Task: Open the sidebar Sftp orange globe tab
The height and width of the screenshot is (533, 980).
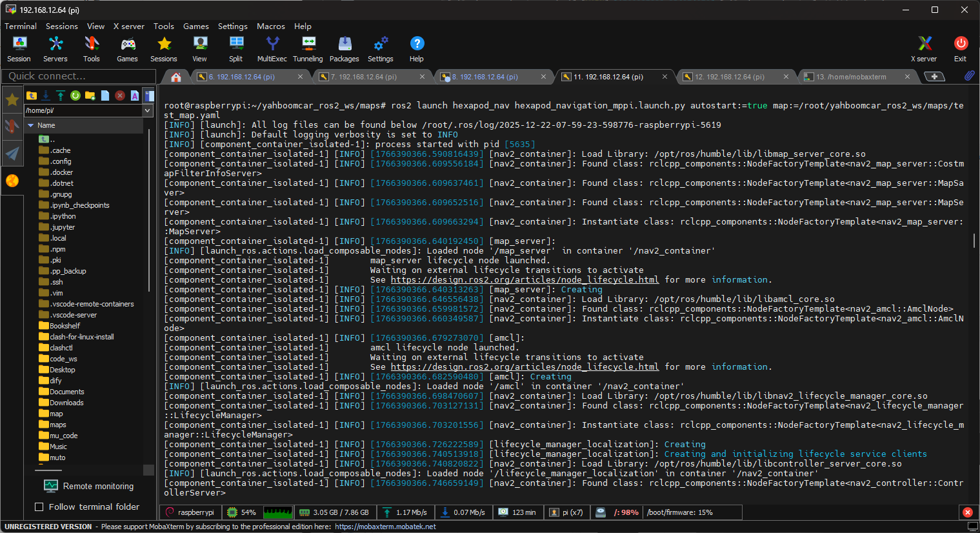Action: point(12,181)
